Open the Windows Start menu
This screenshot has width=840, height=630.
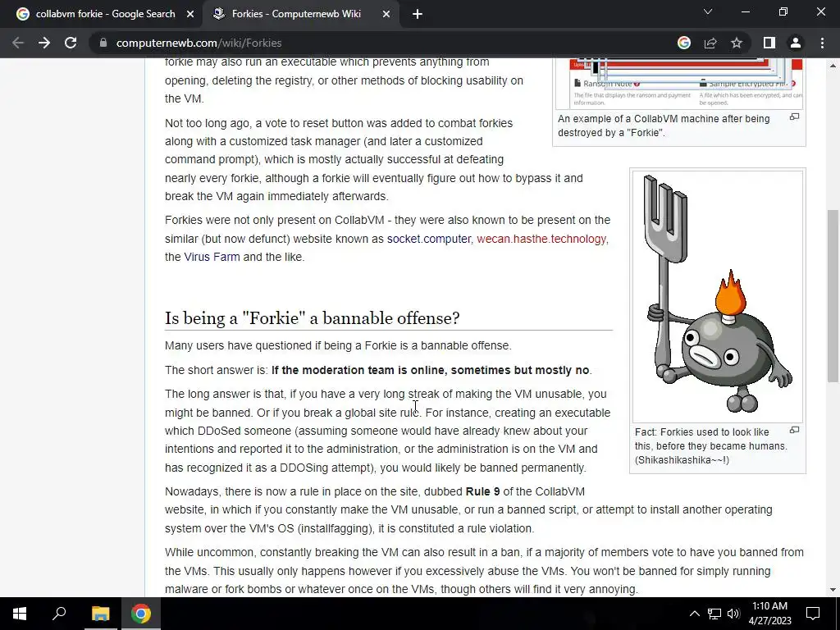click(x=20, y=614)
